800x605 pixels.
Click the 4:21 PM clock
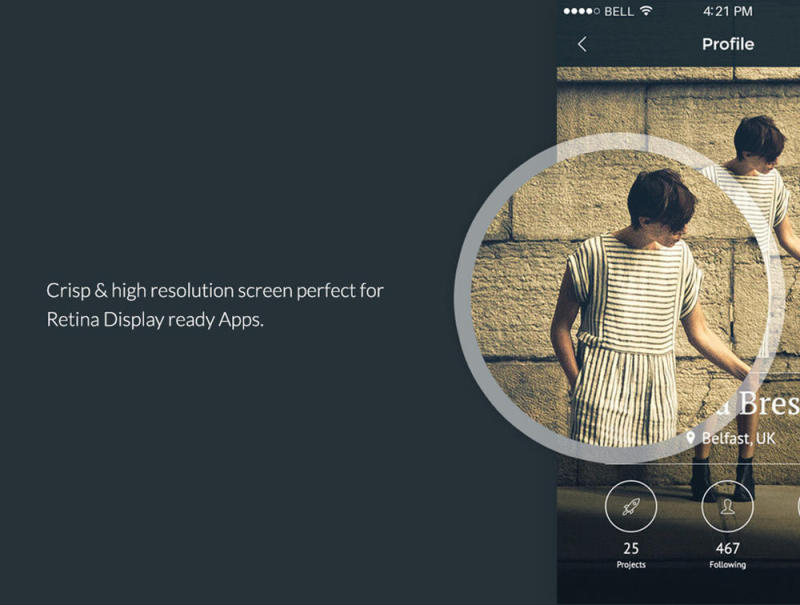tap(728, 11)
